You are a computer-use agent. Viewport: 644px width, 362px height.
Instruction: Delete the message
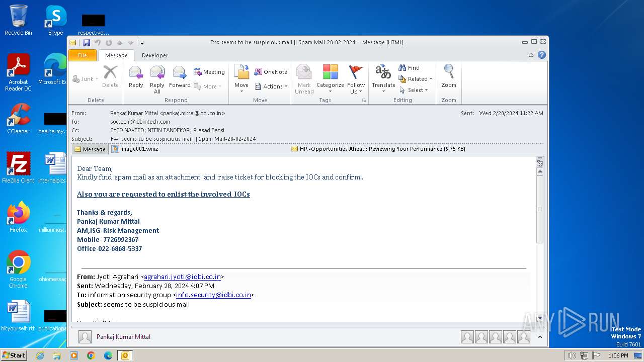pos(110,77)
